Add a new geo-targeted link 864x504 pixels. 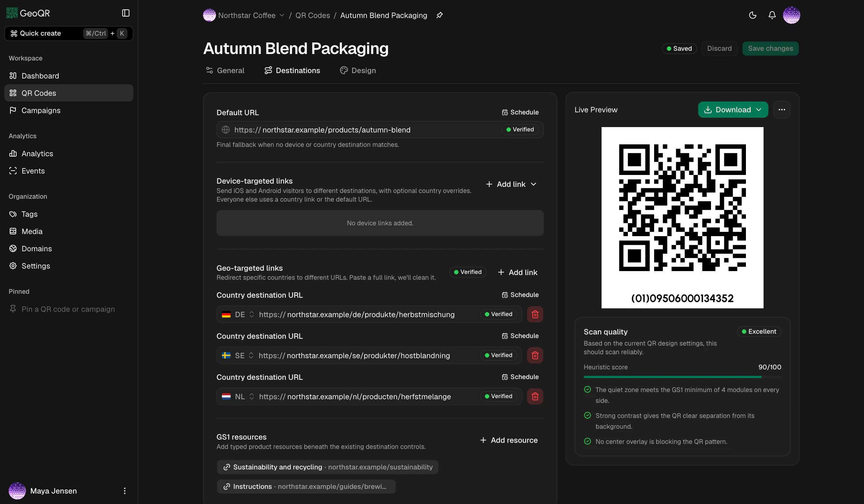point(518,273)
